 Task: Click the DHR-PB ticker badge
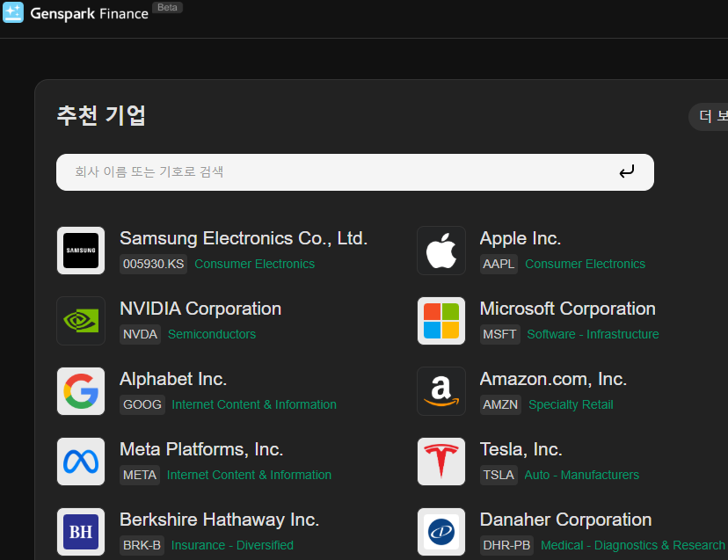506,545
